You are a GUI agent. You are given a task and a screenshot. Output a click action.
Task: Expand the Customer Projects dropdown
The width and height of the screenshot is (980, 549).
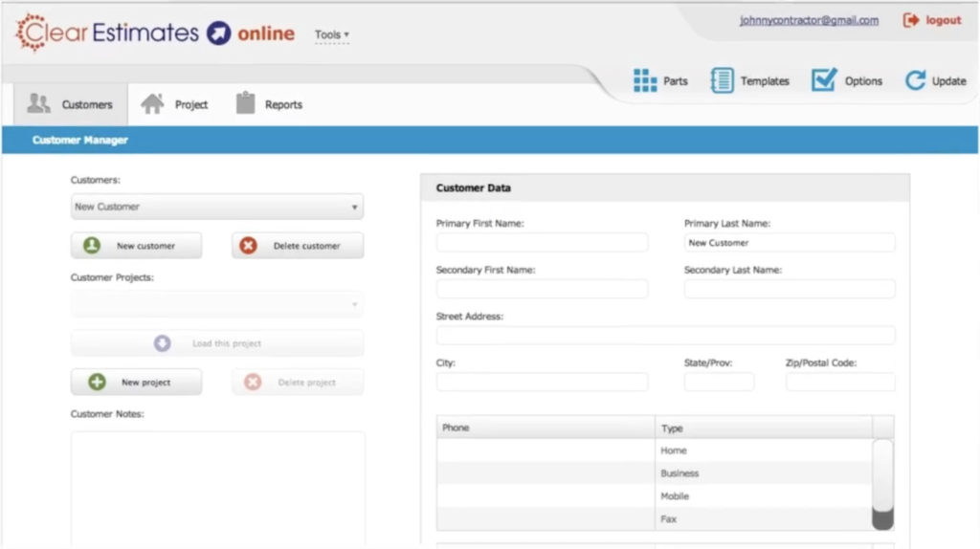(x=217, y=304)
